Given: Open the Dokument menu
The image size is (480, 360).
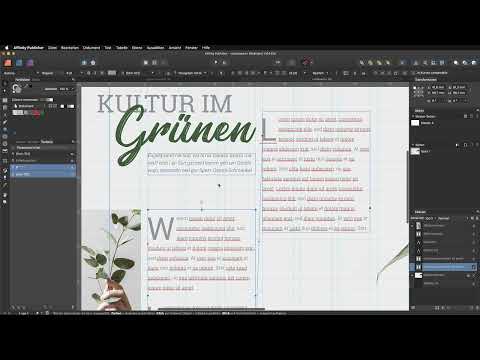Looking at the screenshot, I should (x=91, y=48).
